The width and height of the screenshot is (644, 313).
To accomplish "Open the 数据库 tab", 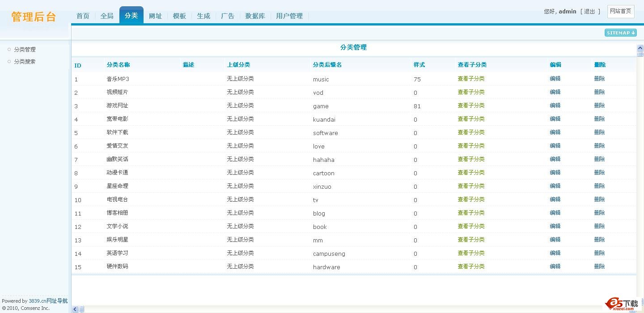I will click(255, 16).
